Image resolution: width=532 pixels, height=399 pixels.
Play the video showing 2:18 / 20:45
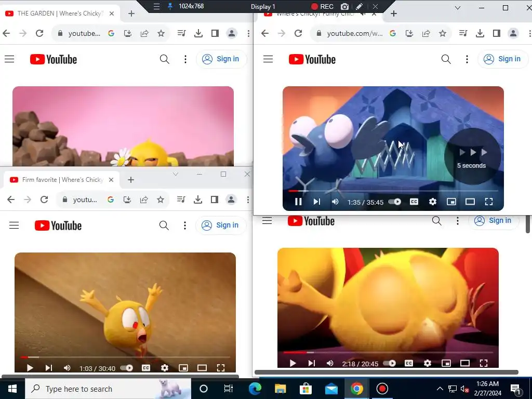(293, 363)
